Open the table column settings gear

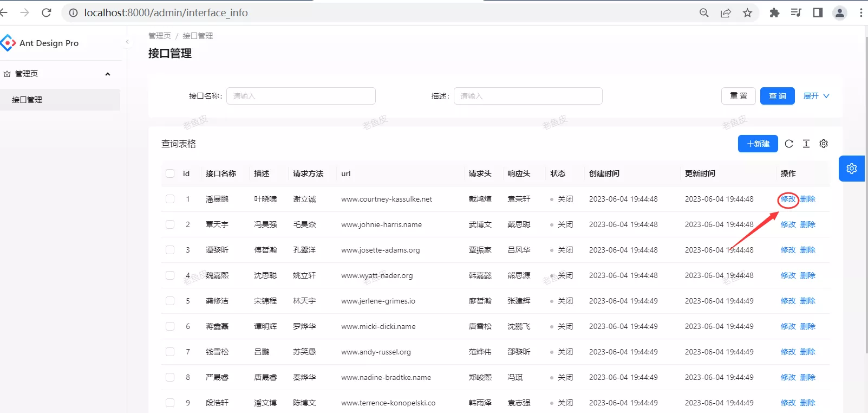click(x=824, y=144)
